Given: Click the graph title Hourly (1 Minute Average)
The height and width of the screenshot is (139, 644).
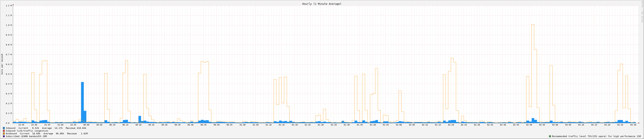Looking at the screenshot, I should tap(322, 4).
